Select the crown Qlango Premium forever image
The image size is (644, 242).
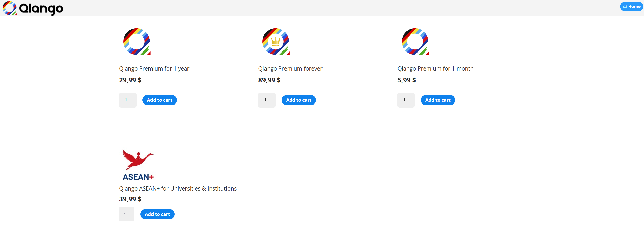[x=276, y=42]
